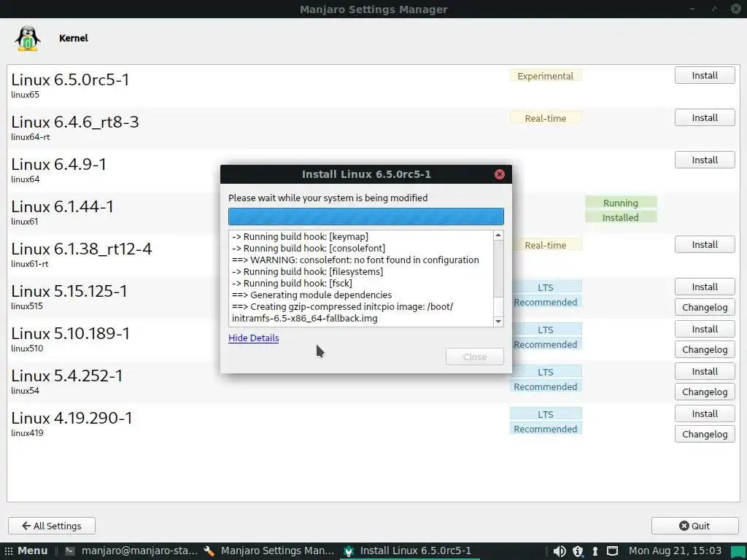747x560 pixels.
Task: Click the Experimental tag on Linux 6.5.0rc5-1
Action: coord(546,76)
